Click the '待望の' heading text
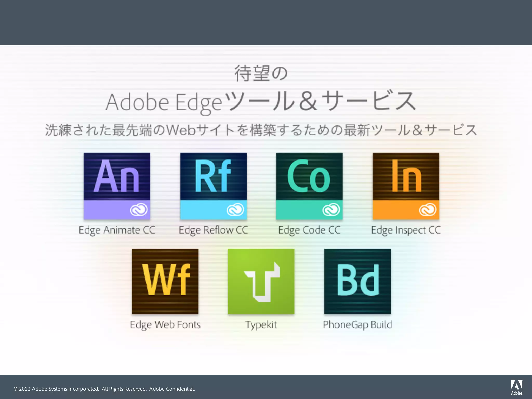This screenshot has height=399, width=532. pyautogui.click(x=261, y=73)
